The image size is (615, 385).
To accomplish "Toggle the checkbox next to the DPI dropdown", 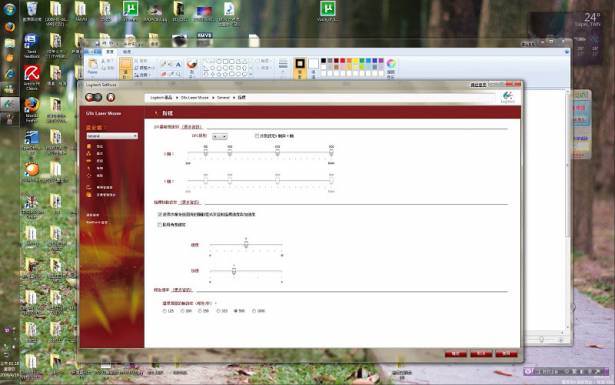I will pyautogui.click(x=257, y=136).
